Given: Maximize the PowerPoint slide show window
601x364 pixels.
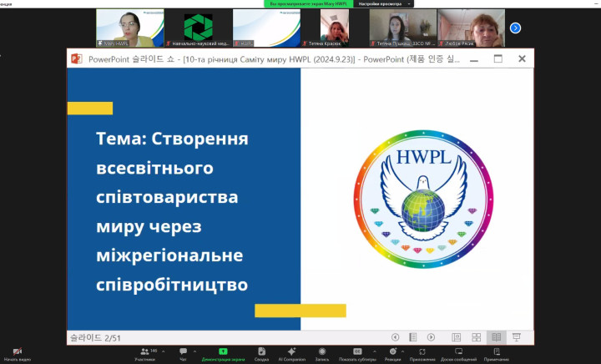Looking at the screenshot, I should tap(497, 59).
